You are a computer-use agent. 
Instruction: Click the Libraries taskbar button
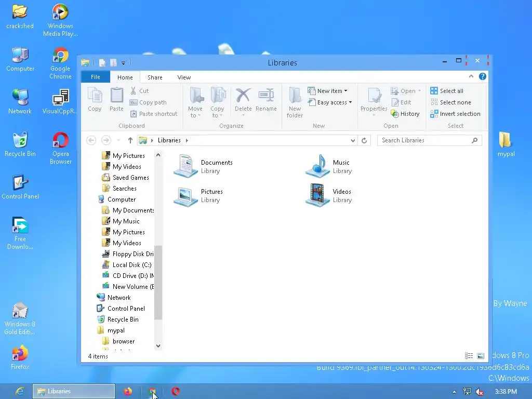74,391
